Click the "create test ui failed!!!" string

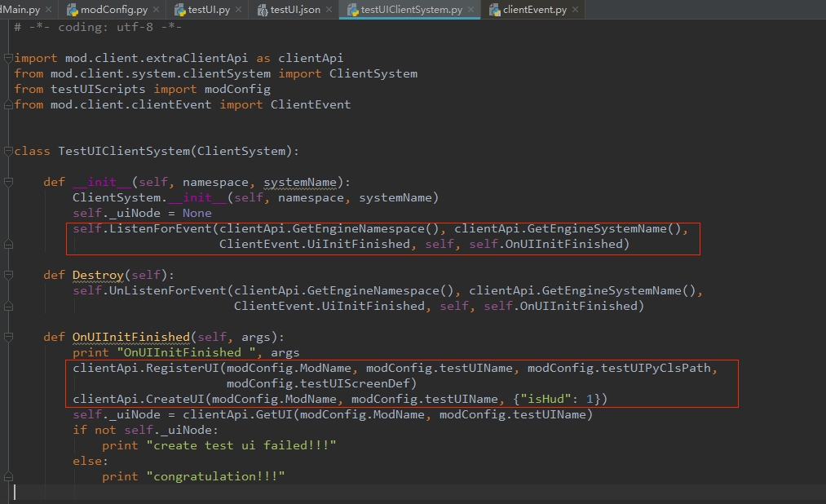(x=241, y=445)
